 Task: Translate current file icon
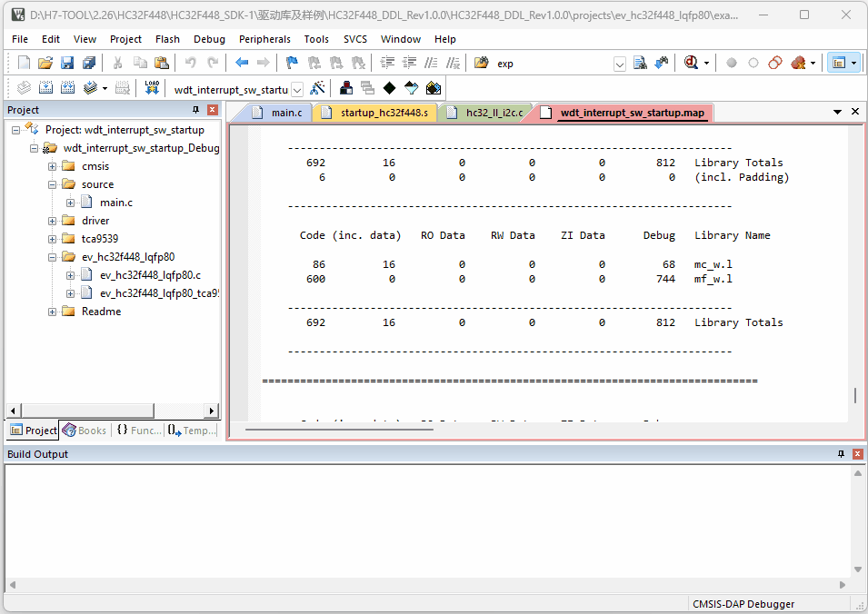24,87
